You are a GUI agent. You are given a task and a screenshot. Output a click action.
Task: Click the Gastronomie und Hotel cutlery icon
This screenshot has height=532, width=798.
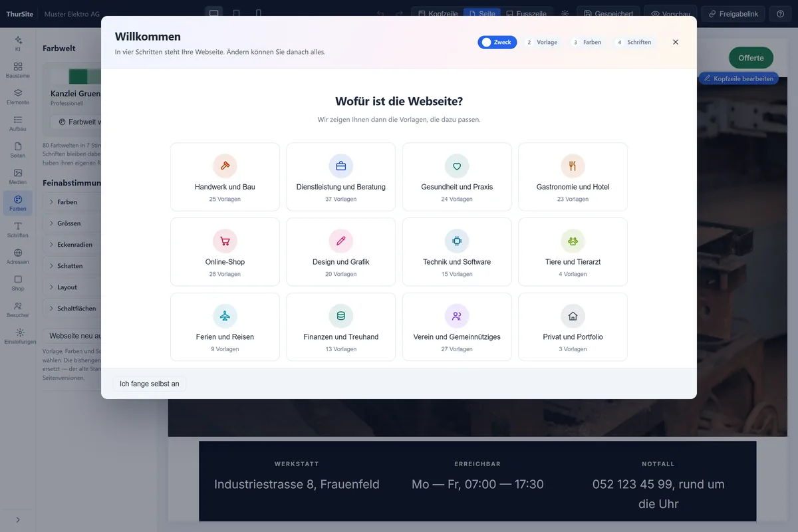(573, 166)
